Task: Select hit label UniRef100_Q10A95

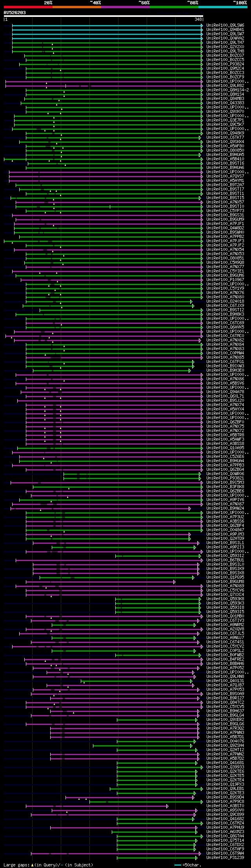Action: pyautogui.click(x=225, y=448)
